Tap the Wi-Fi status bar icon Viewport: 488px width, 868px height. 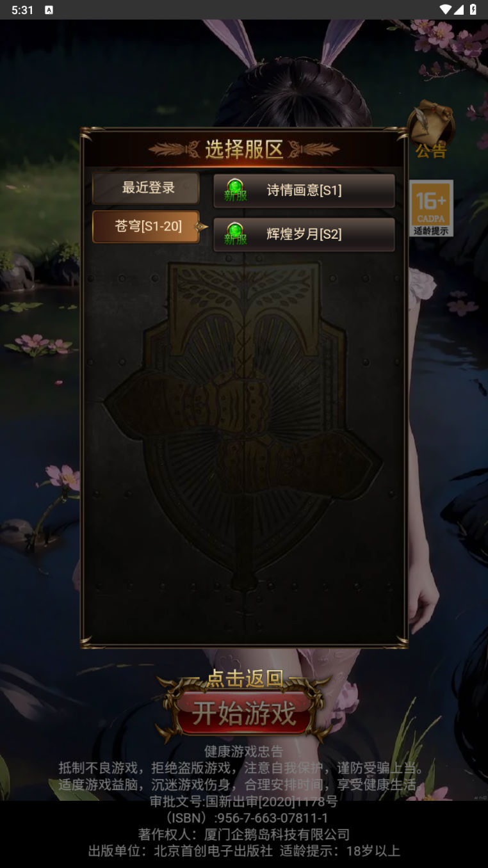tap(446, 10)
